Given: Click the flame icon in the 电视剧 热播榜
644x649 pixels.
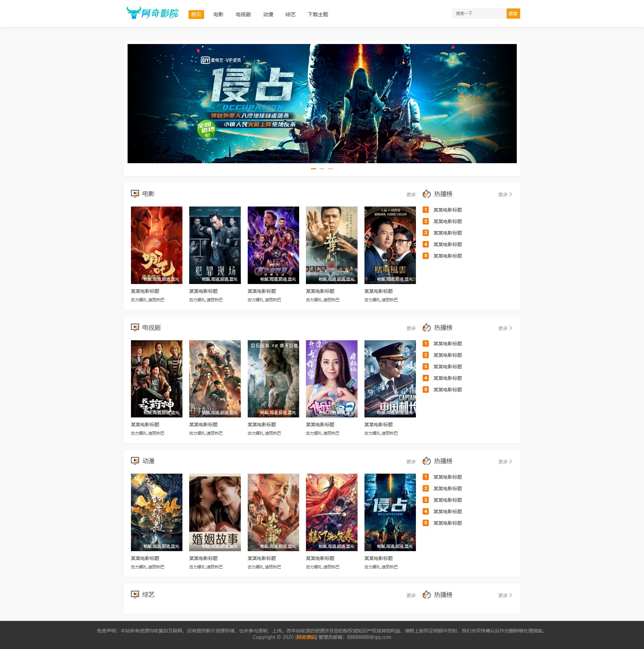Looking at the screenshot, I should click(426, 327).
